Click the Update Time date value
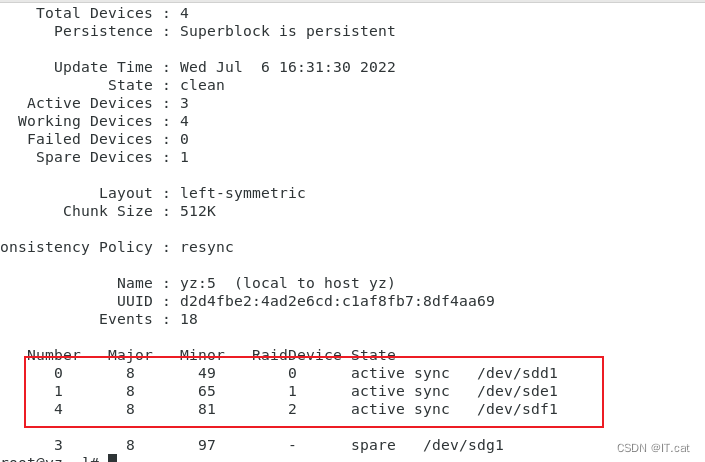 point(288,67)
